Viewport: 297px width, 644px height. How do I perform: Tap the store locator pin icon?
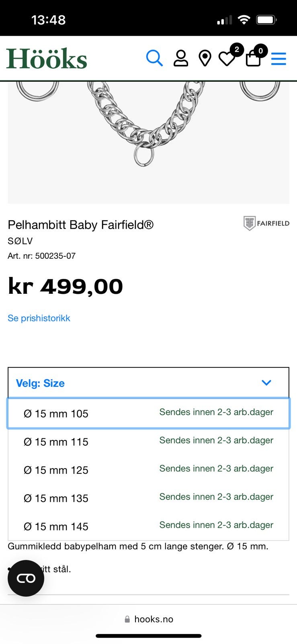205,58
